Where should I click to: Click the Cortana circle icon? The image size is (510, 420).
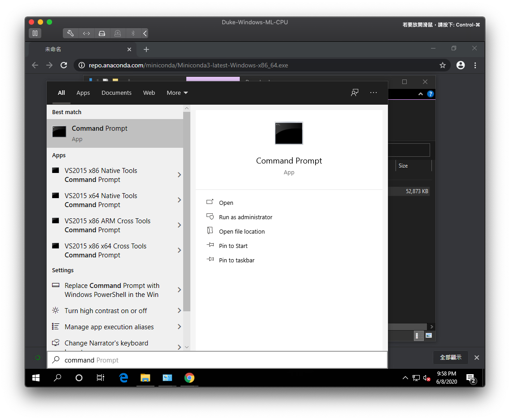[79, 378]
